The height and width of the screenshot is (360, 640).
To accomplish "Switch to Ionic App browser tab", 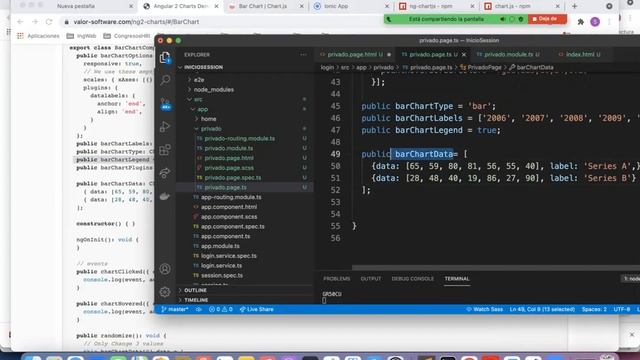I will (x=351, y=6).
